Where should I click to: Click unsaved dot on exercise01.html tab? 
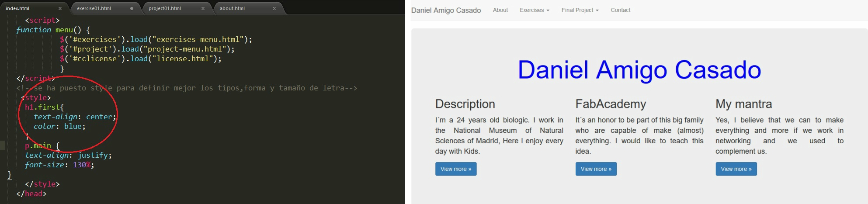coord(132,8)
